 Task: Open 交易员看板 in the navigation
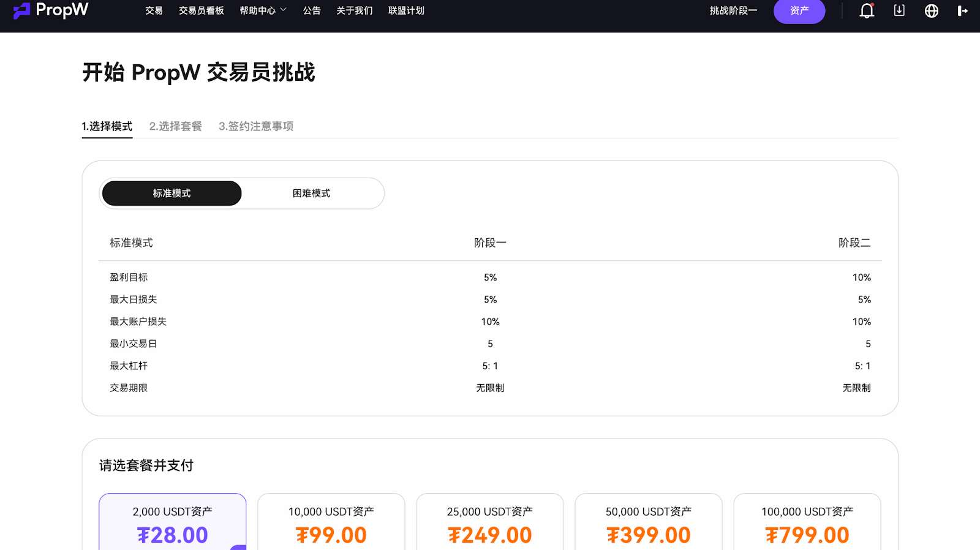(x=201, y=10)
